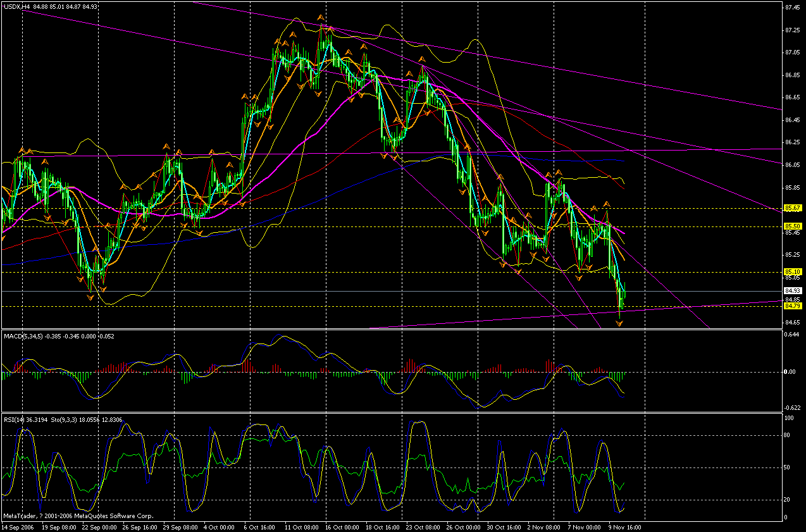Click the yellow 85.67 price level tag
The height and width of the screenshot is (532, 806).
click(793, 208)
